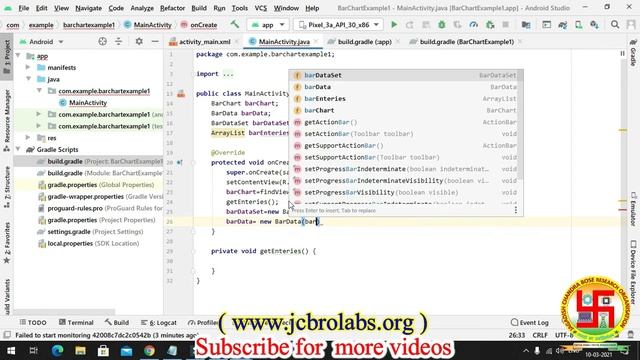Open Chrome from taskbar

coord(149,351)
